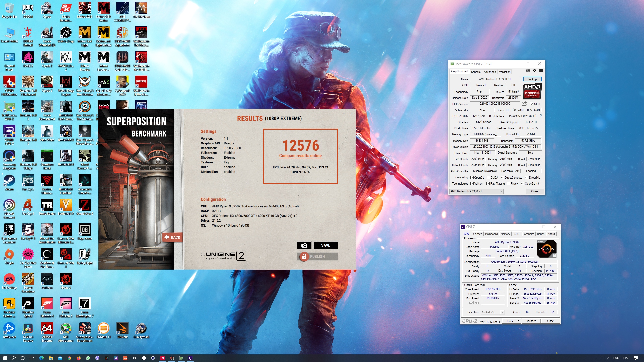644x362 pixels.
Task: Open the CPU-Z Memory tab
Action: [505, 234]
